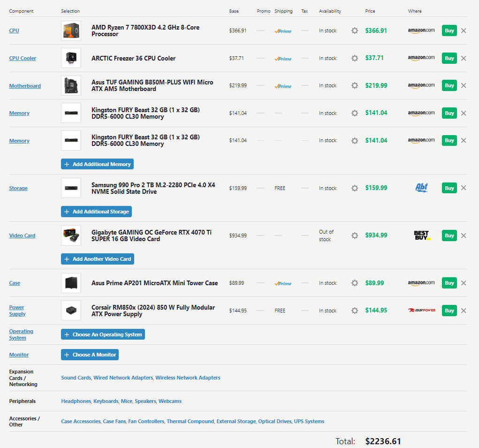
Task: Open price settings gear for CPU row
Action: tap(354, 30)
